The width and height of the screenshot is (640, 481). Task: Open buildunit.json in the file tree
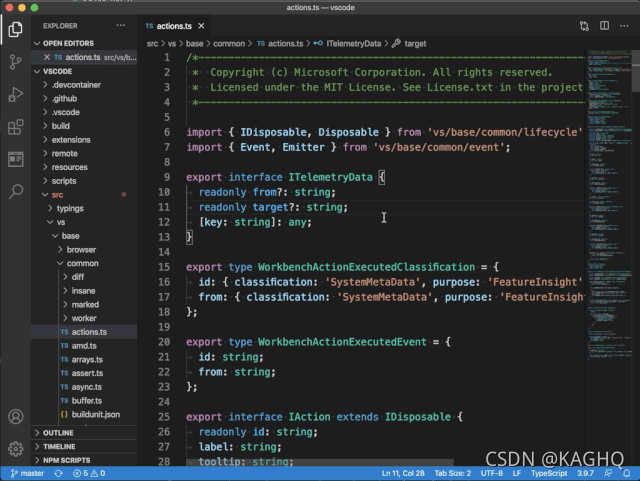click(84, 414)
